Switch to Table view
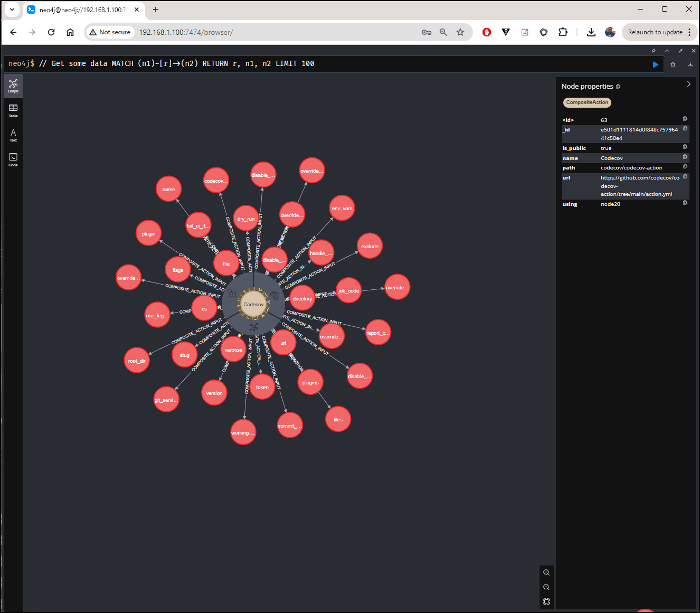Screen dimensions: 700x613 13,111
